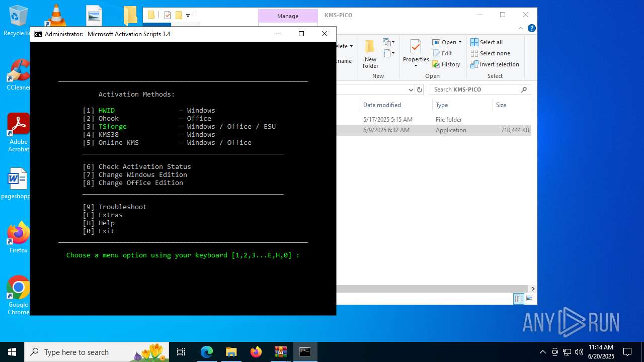Expand the Properties dropdown arrow
The width and height of the screenshot is (644, 362).
point(416,66)
